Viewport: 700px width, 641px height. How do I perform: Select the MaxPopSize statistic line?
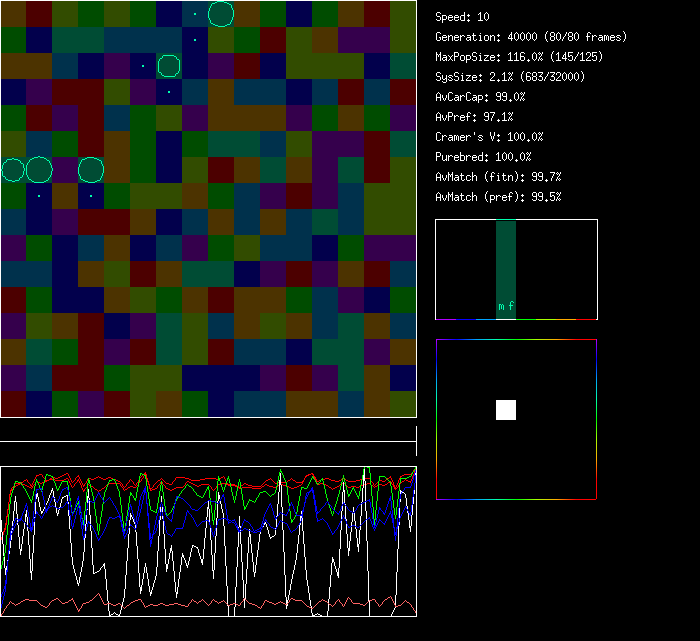click(518, 57)
